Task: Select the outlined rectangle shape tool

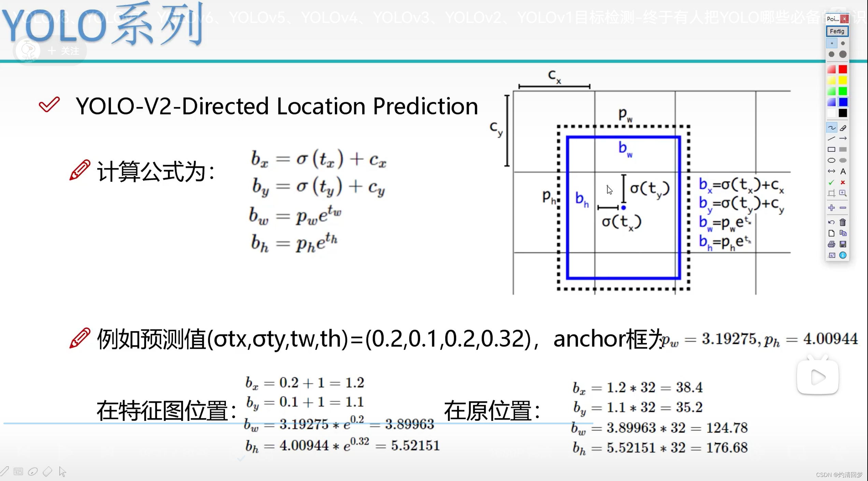Action: click(x=831, y=149)
